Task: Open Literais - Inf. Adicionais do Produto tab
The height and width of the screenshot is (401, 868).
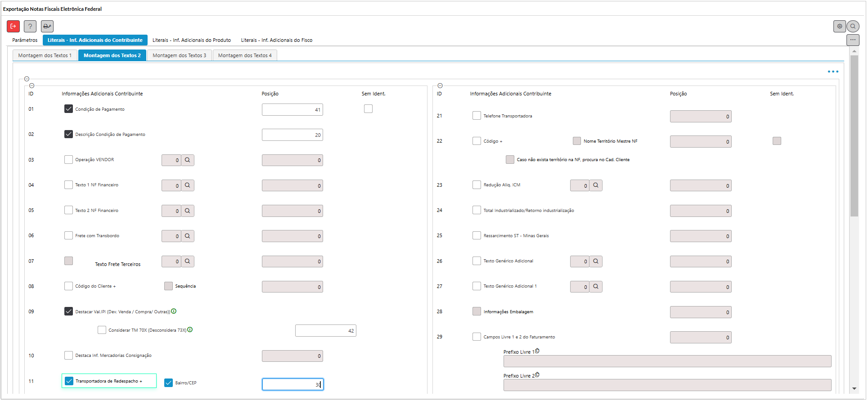Action: (x=192, y=40)
